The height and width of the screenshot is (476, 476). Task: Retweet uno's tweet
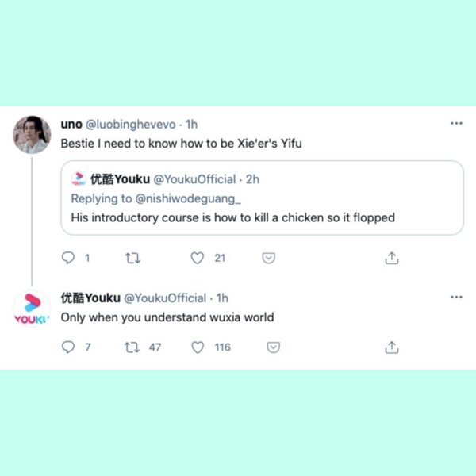[x=132, y=259]
